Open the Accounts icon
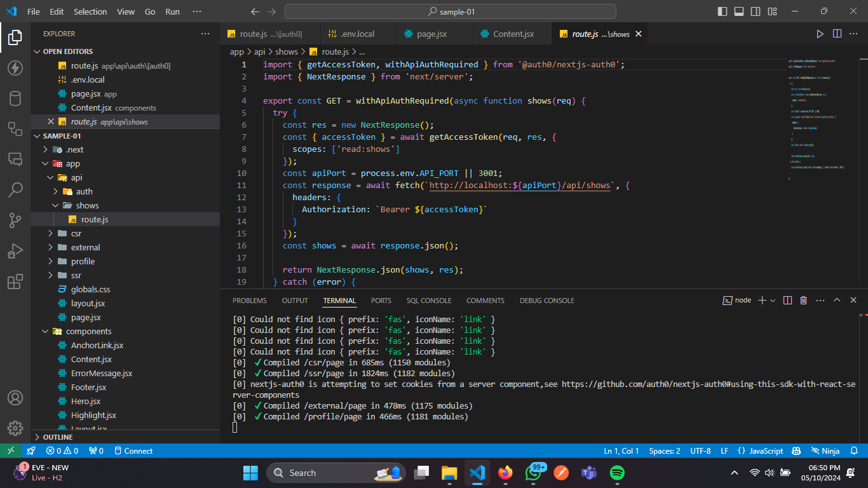Viewport: 868px width, 488px height. [15, 398]
